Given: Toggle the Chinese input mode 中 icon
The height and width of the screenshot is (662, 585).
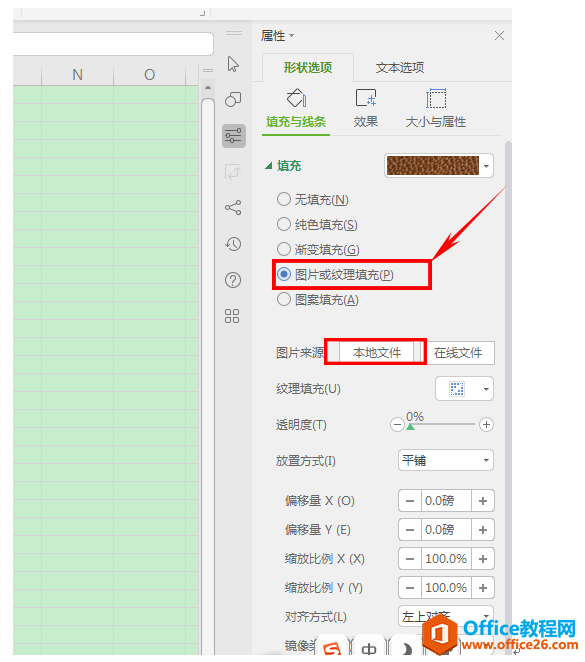Looking at the screenshot, I should 369,649.
